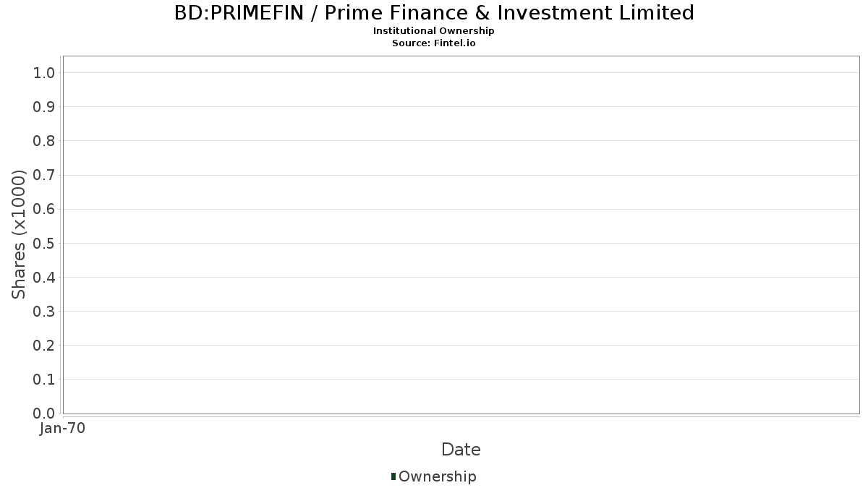Screen dimensions: 868x488
Task: Choose the 0.3 y-axis tick label
Action: point(44,312)
